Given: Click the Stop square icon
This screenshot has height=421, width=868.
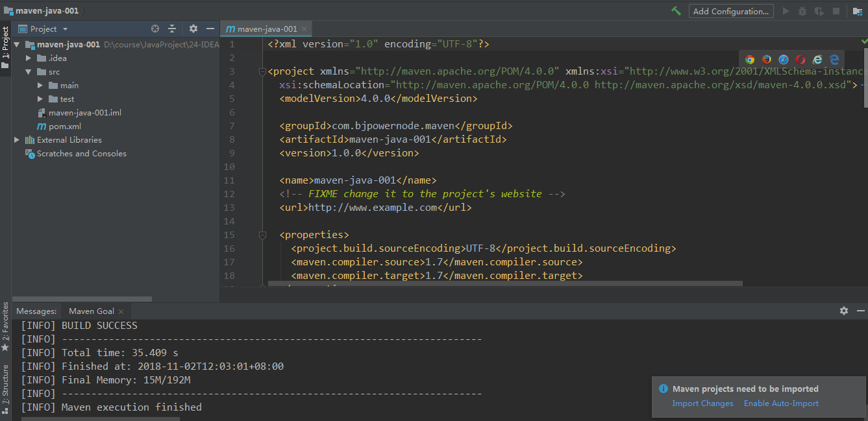Looking at the screenshot, I should click(x=836, y=11).
